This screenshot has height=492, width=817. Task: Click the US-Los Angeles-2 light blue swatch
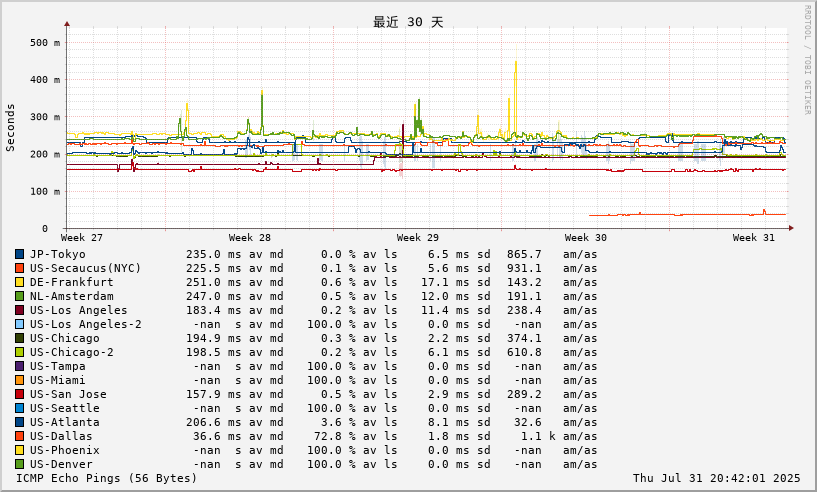(19, 324)
